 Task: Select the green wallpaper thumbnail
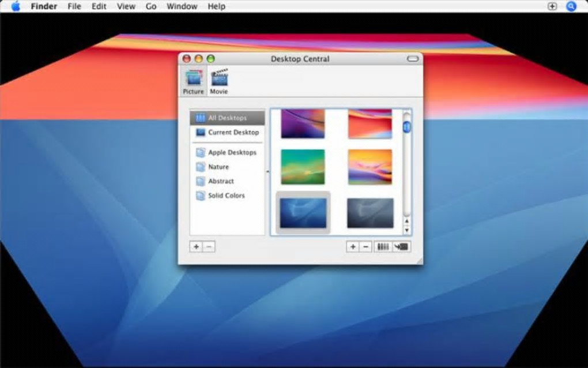pyautogui.click(x=303, y=167)
